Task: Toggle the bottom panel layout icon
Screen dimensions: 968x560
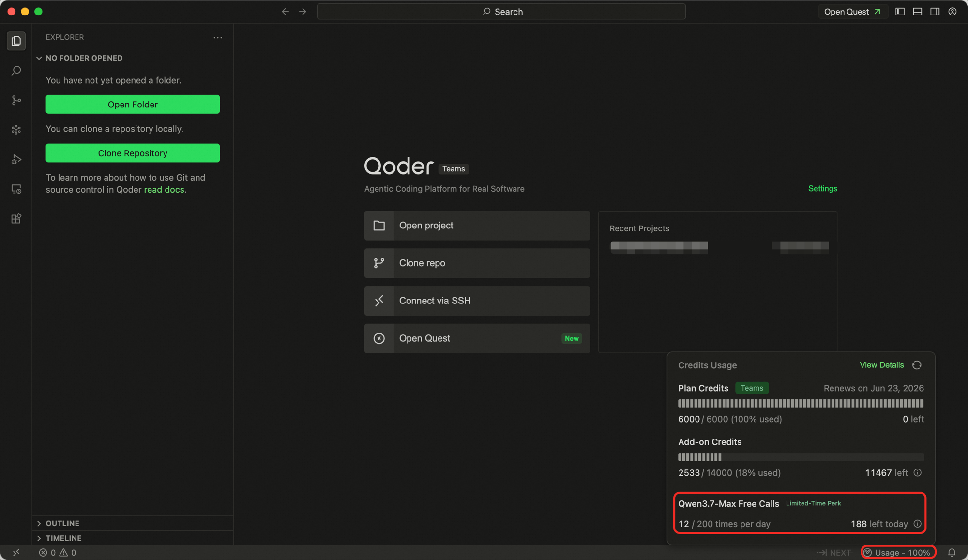Action: (917, 12)
